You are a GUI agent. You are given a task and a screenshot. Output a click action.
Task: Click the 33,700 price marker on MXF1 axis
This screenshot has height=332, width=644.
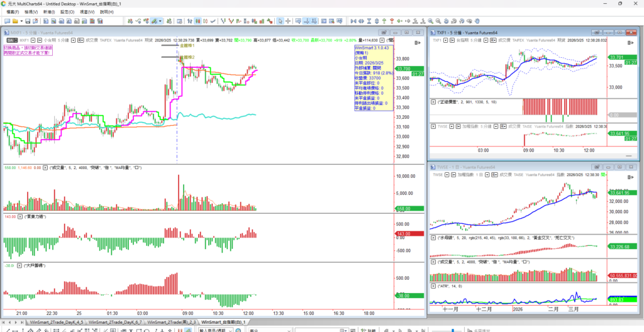pyautogui.click(x=402, y=69)
